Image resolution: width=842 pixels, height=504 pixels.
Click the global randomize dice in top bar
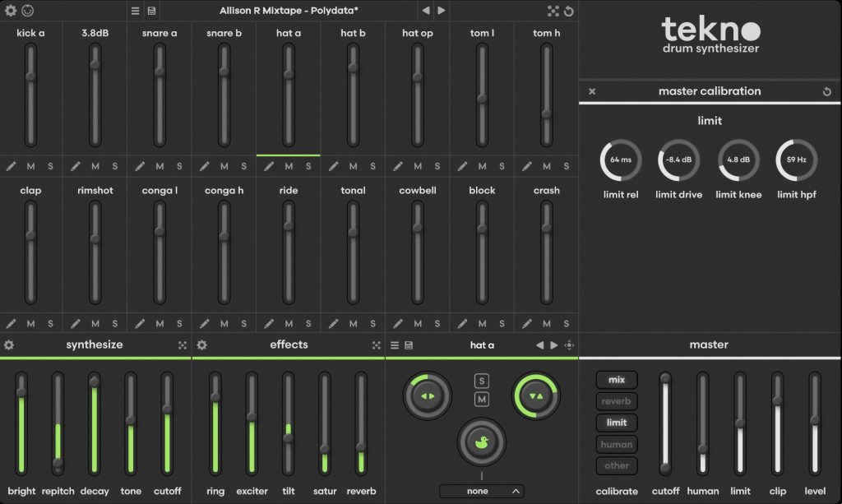click(552, 11)
